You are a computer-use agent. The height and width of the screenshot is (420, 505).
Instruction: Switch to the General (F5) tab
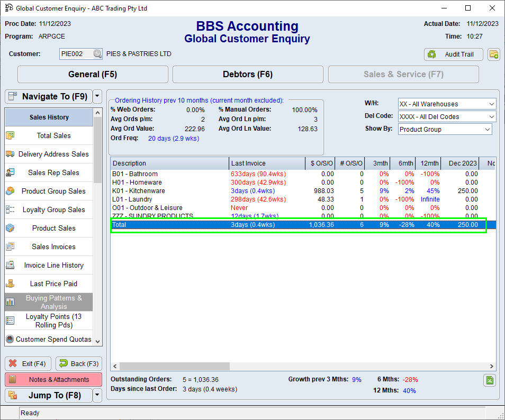pyautogui.click(x=93, y=75)
